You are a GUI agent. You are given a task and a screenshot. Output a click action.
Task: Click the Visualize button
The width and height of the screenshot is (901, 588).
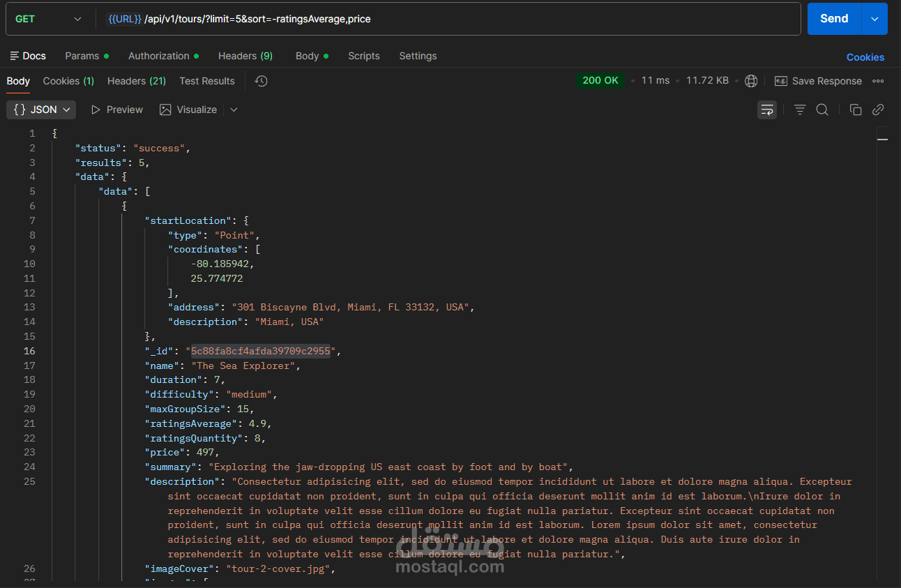pos(188,110)
